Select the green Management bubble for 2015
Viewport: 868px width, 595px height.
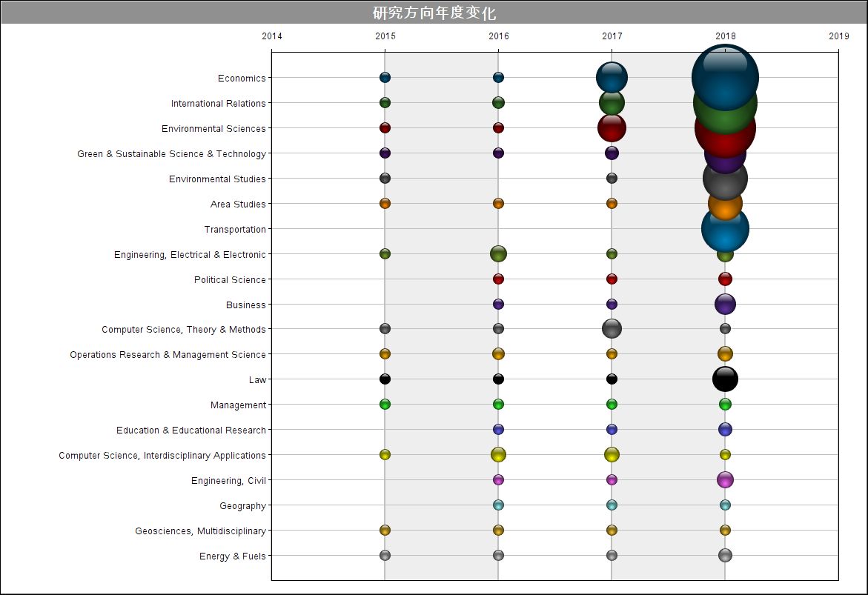[385, 404]
